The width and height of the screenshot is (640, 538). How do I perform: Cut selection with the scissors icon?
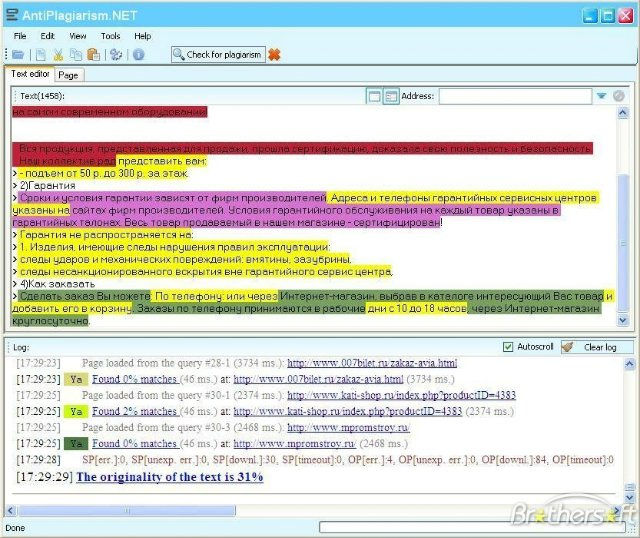(x=58, y=54)
